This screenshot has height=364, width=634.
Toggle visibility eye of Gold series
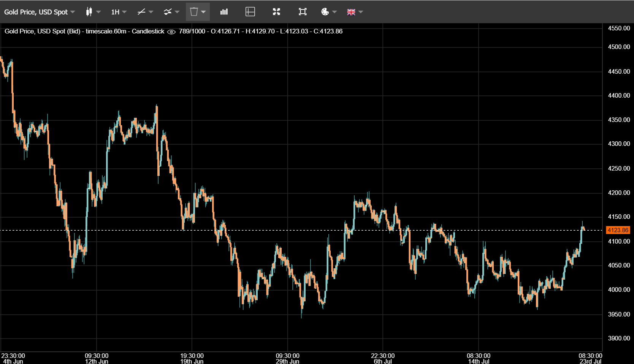point(171,32)
